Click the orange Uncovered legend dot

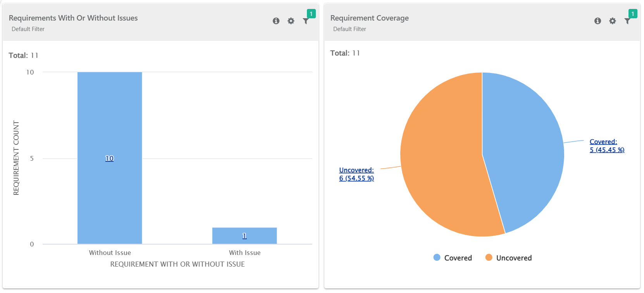tap(489, 258)
